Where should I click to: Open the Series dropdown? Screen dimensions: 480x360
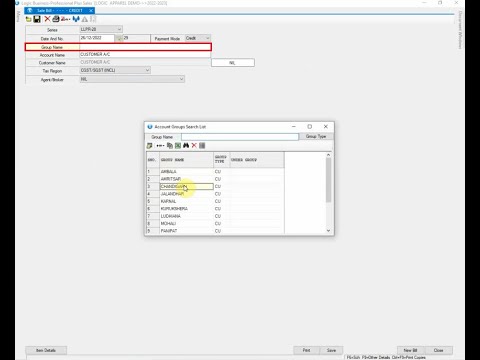pos(101,29)
